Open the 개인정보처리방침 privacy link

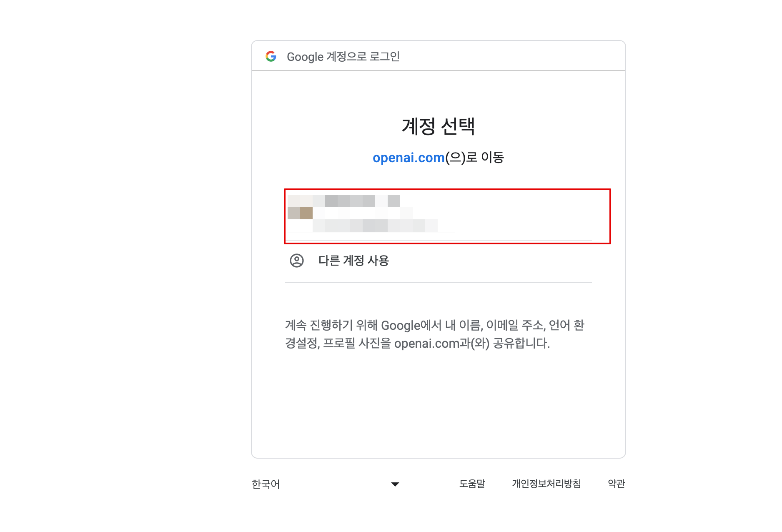point(546,484)
